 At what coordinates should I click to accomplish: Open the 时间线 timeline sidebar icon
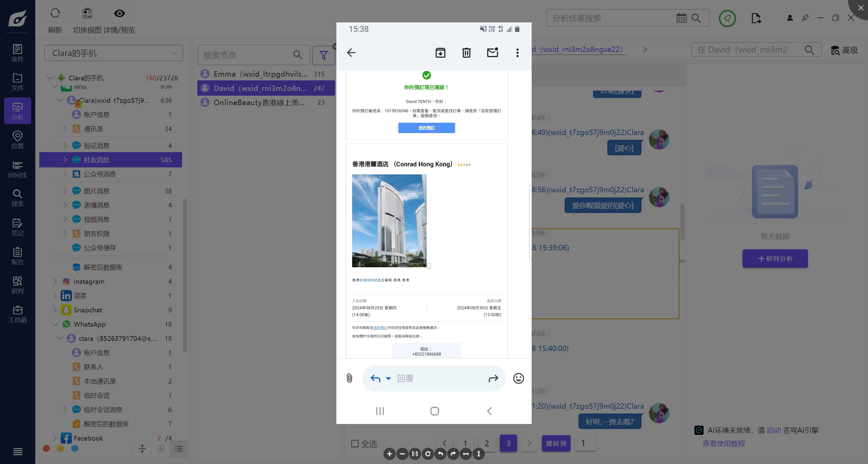pyautogui.click(x=17, y=169)
